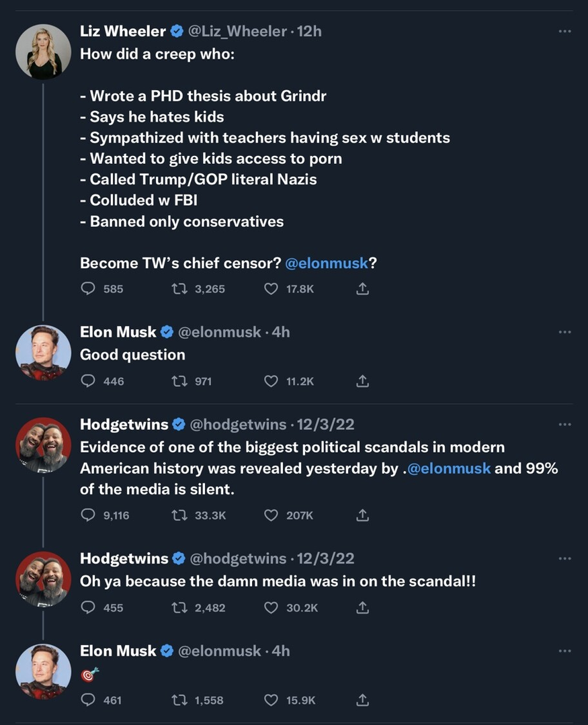Image resolution: width=588 pixels, height=725 pixels.
Task: Click the @elonmusk mention in Liz Wheeler's tweet
Action: click(327, 263)
